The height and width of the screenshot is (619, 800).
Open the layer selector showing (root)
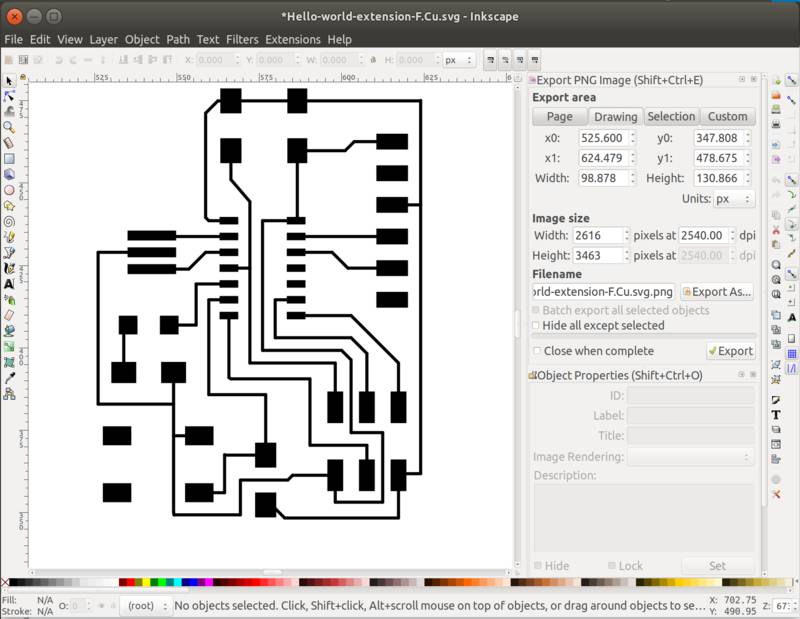(x=140, y=606)
